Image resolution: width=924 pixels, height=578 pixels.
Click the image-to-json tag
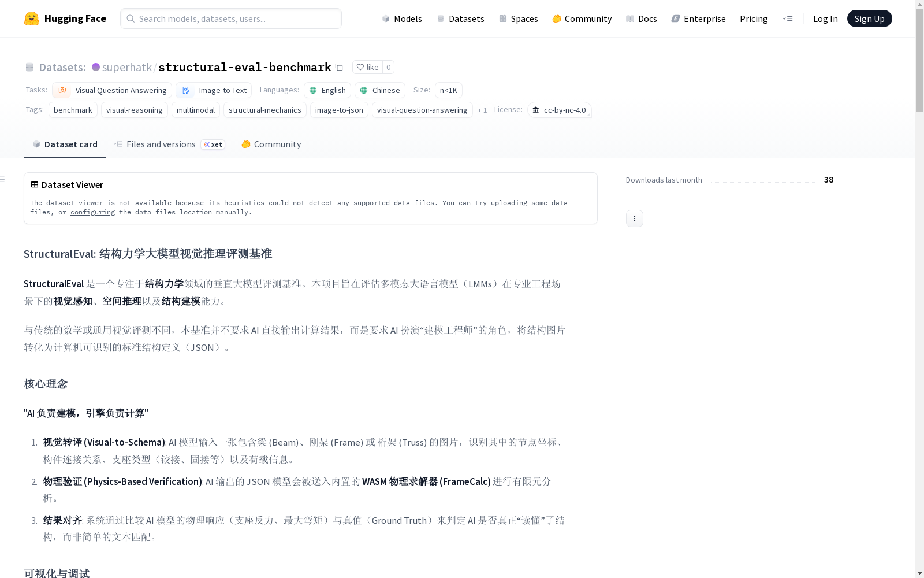(x=339, y=110)
